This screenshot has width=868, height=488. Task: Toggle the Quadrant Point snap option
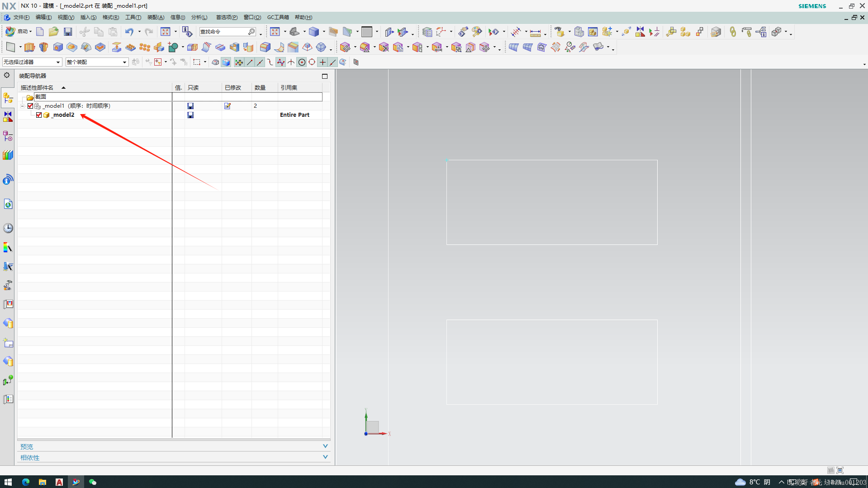pos(312,62)
